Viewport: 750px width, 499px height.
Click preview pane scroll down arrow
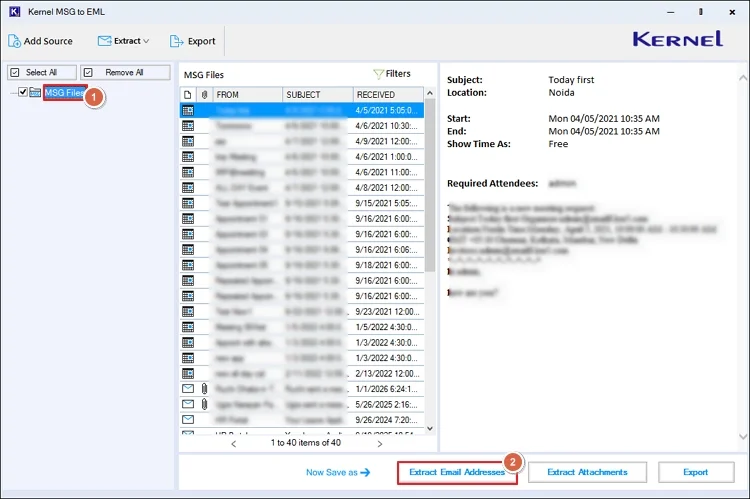[x=742, y=436]
